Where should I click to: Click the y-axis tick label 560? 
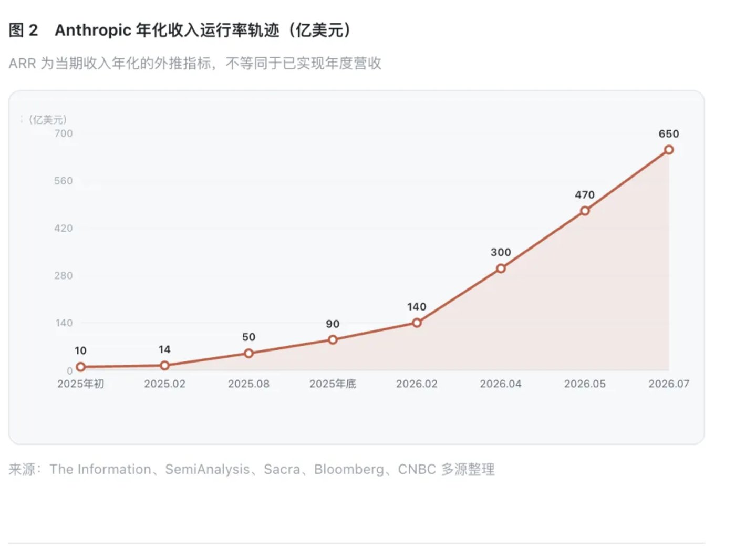coord(64,181)
